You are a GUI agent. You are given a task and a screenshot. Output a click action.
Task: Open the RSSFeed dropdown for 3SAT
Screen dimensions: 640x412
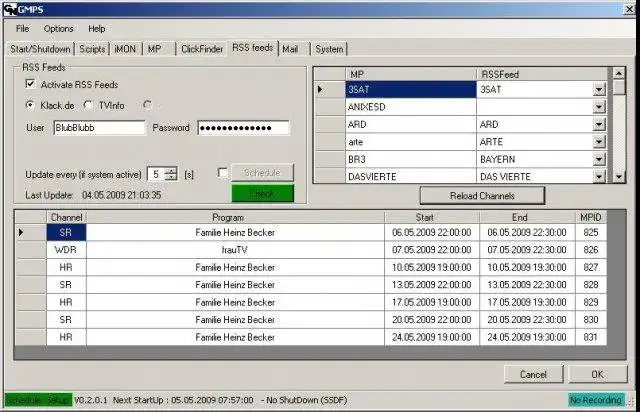[x=599, y=89]
